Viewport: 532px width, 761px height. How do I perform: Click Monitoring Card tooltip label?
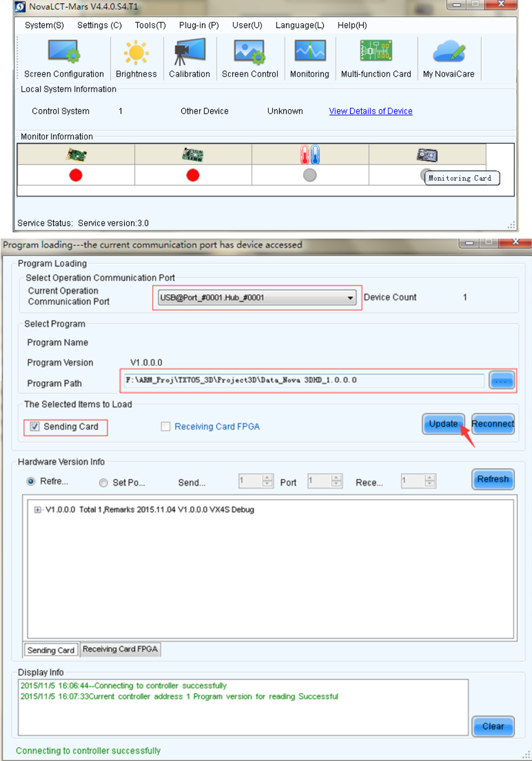tap(461, 178)
